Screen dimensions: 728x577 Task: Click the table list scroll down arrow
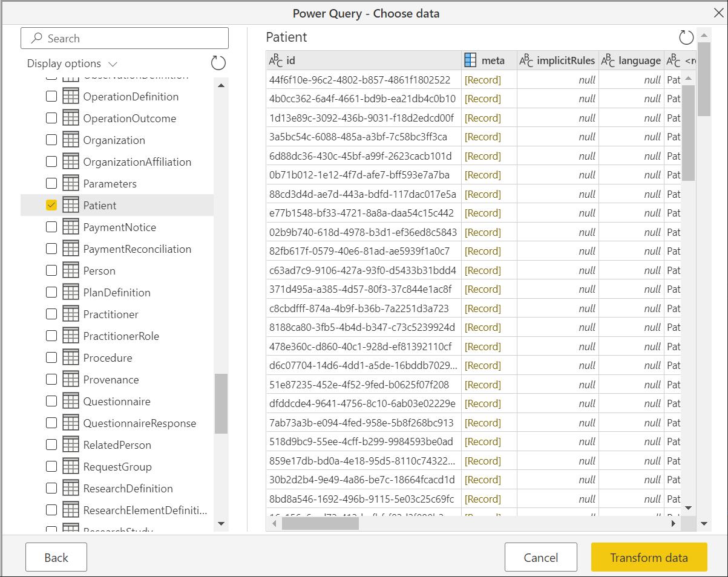(x=221, y=524)
